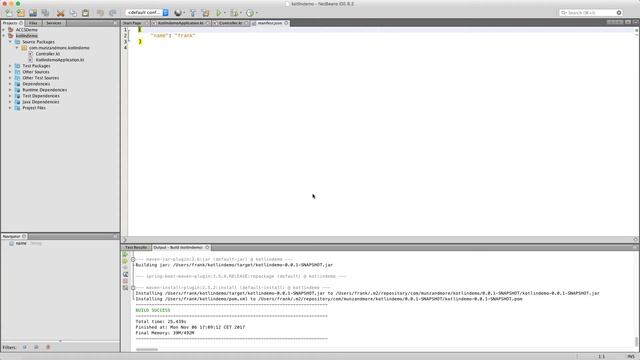The image size is (640, 360).
Task: Click the Re-run with different parameters icon
Action: pos(125,261)
